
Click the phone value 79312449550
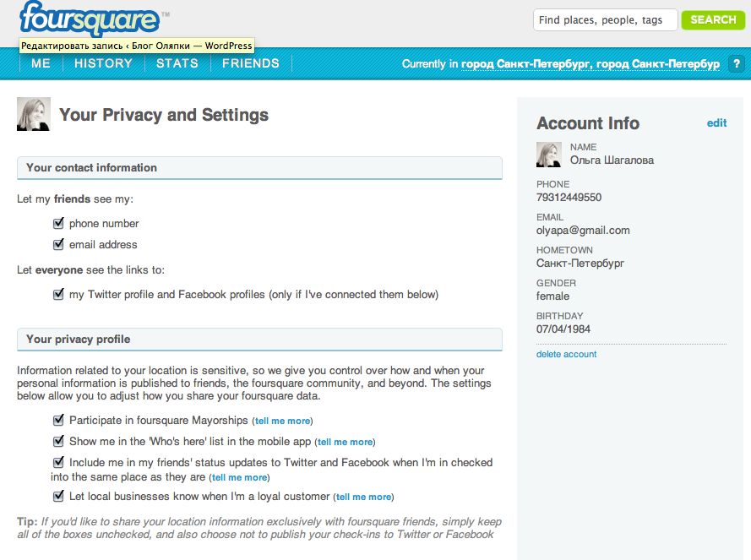[569, 198]
